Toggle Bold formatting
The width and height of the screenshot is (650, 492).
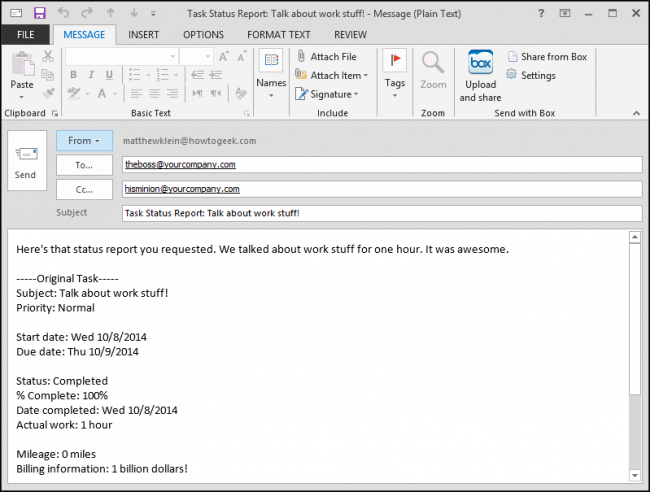coord(73,75)
